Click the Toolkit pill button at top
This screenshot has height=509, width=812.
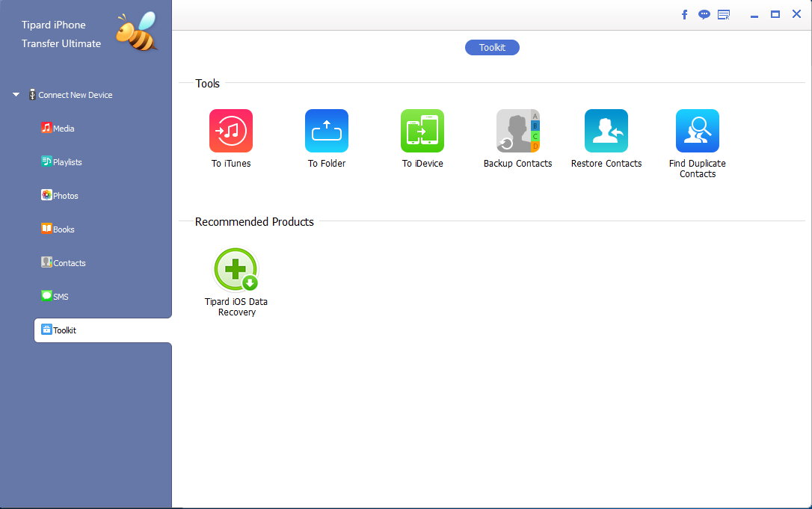coord(492,47)
